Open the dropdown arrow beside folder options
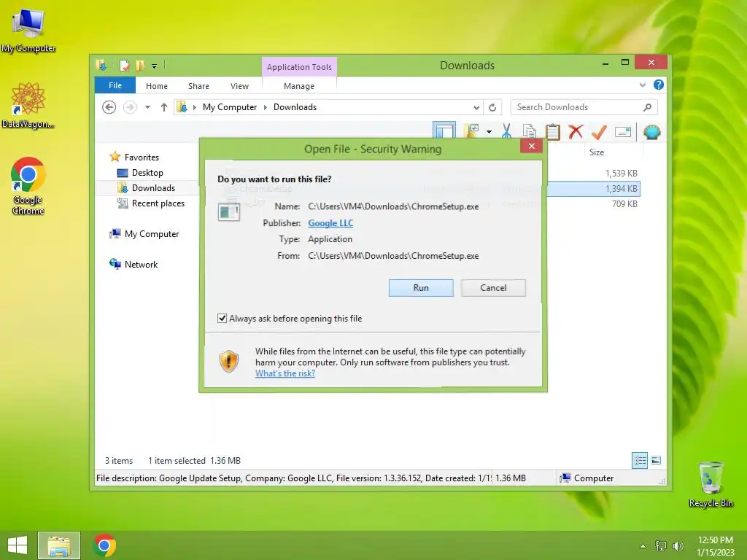Viewport: 747px width, 560px height. pyautogui.click(x=489, y=131)
